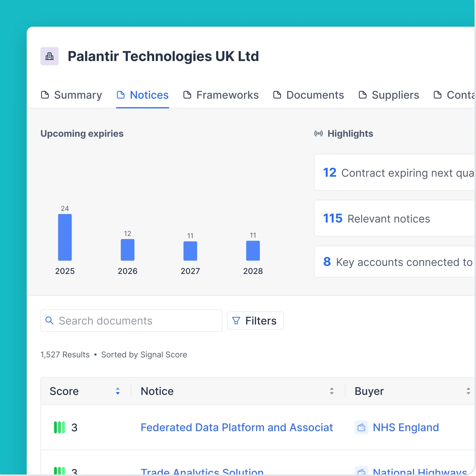
Task: Click the search magnifier icon
Action: [50, 321]
